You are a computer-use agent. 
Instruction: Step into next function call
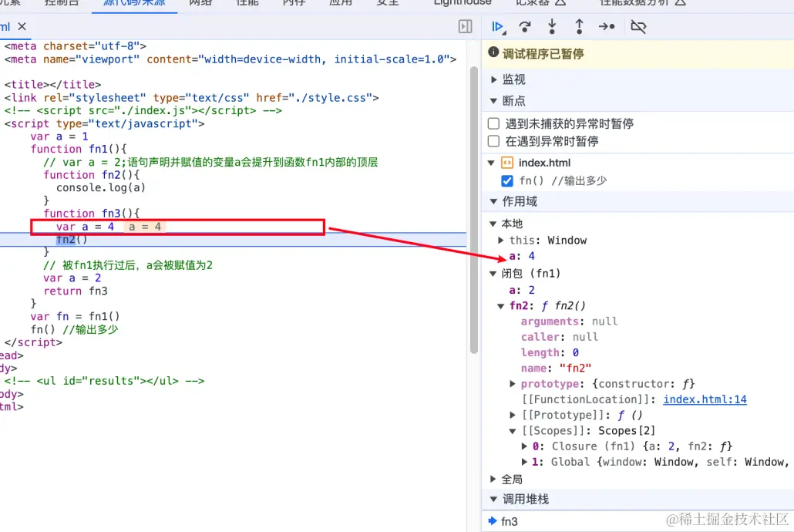click(x=552, y=26)
